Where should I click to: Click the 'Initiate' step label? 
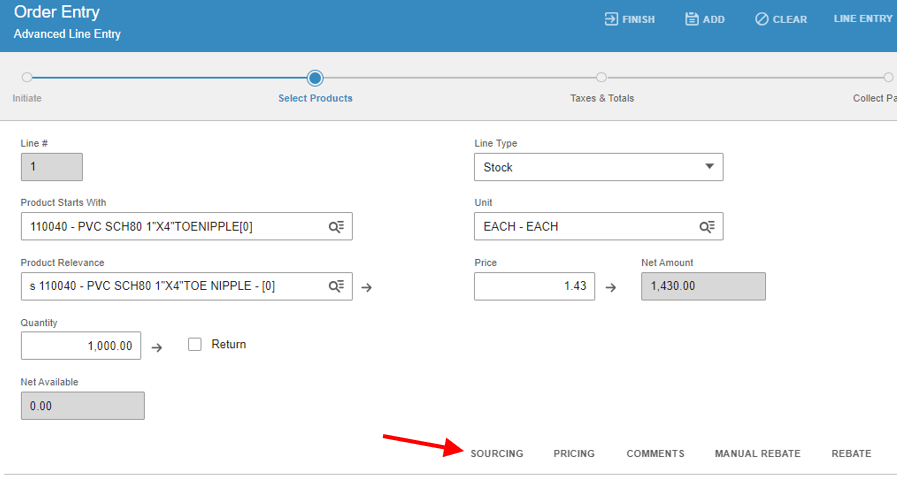tap(27, 98)
